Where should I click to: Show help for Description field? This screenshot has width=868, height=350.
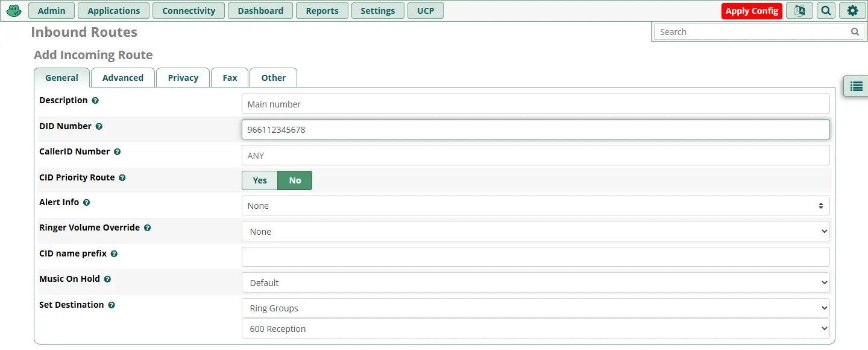[x=95, y=101]
